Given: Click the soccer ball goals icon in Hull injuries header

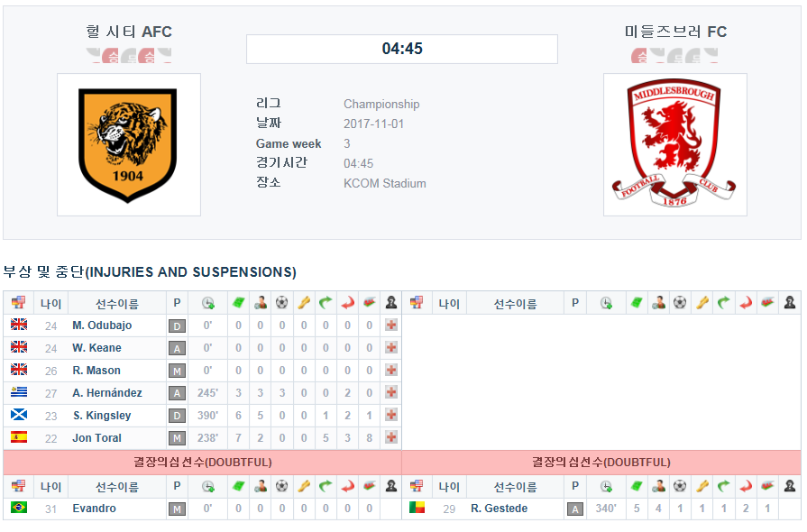Looking at the screenshot, I should click(281, 303).
